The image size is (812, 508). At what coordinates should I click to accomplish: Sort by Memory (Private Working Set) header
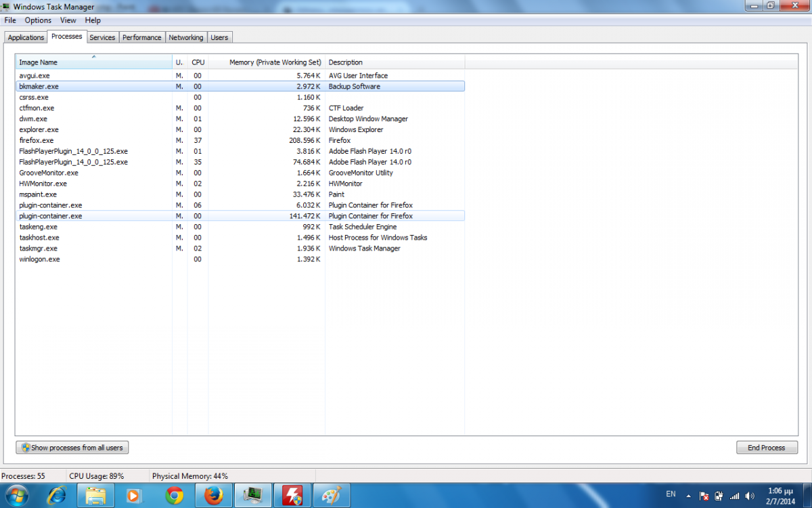tap(267, 62)
